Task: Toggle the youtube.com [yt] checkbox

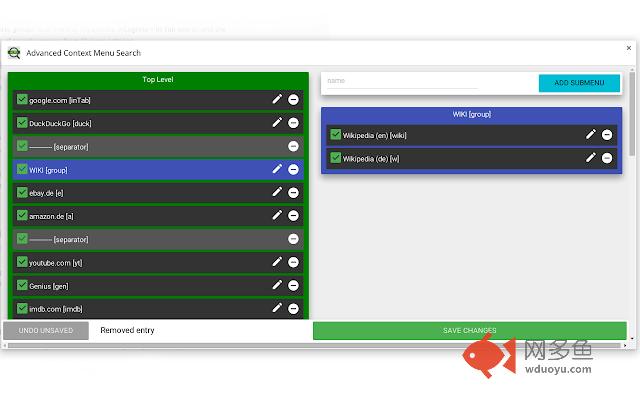Action: (x=22, y=262)
